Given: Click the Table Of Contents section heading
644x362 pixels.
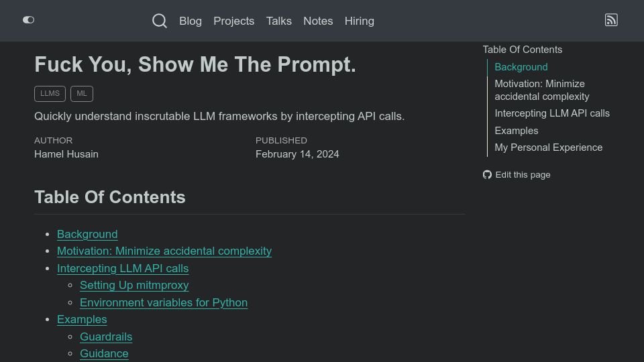Looking at the screenshot, I should pyautogui.click(x=109, y=197).
